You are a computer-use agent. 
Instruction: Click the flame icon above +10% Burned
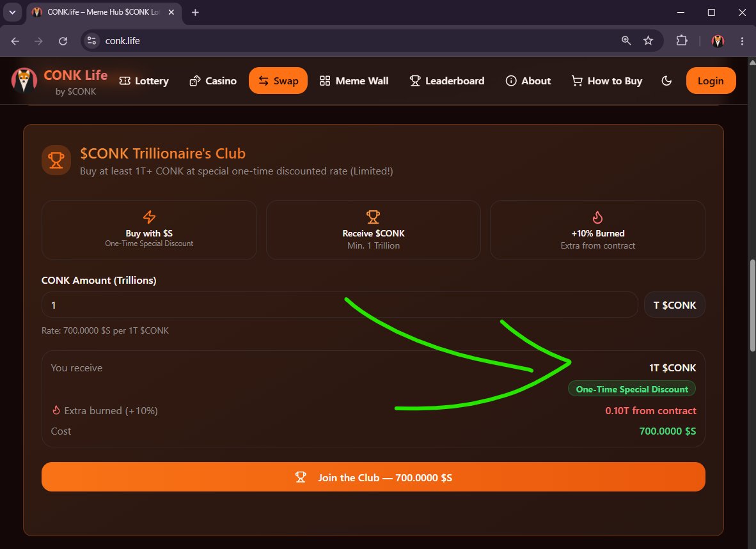597,217
